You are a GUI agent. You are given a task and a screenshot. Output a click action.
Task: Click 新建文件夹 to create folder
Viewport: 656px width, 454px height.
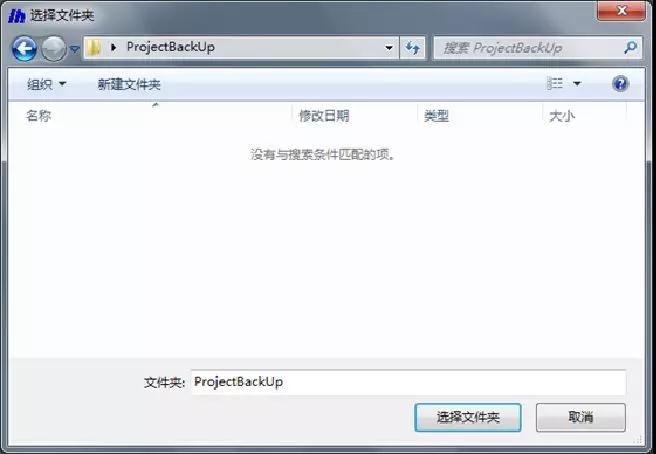(x=129, y=85)
